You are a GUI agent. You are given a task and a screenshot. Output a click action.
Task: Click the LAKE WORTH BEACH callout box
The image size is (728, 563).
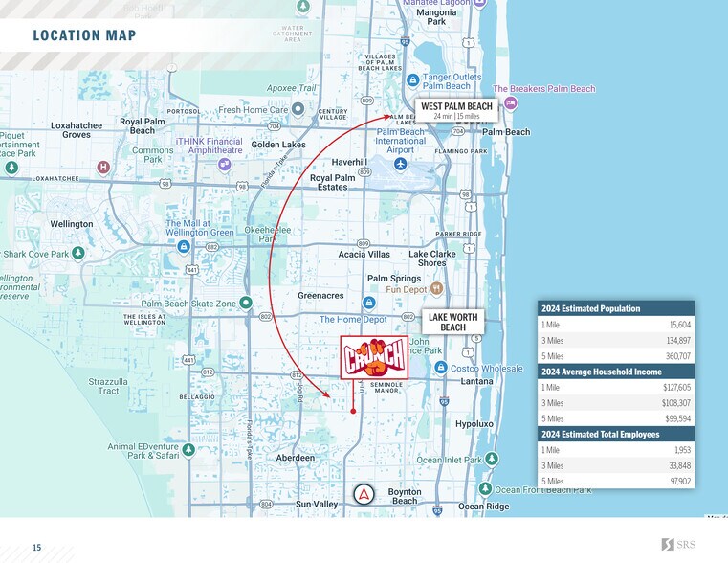(x=452, y=322)
